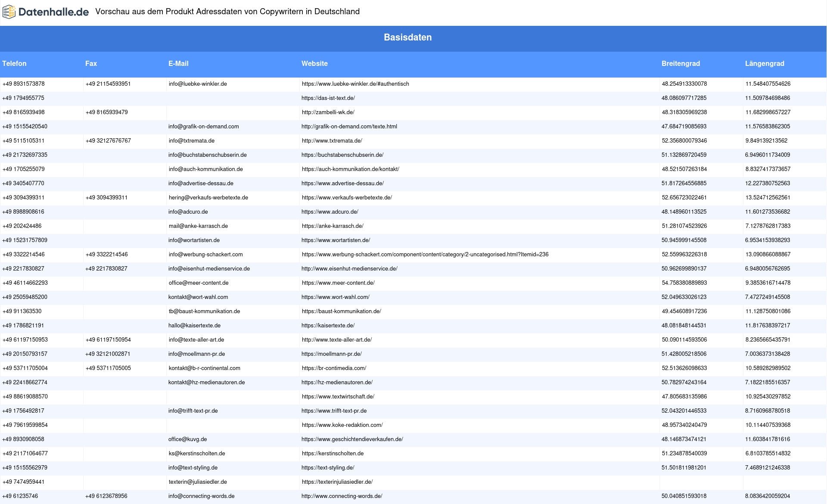Open https://www.koke-redaktion.com/ link
This screenshot has height=504, width=827.
pyautogui.click(x=342, y=425)
